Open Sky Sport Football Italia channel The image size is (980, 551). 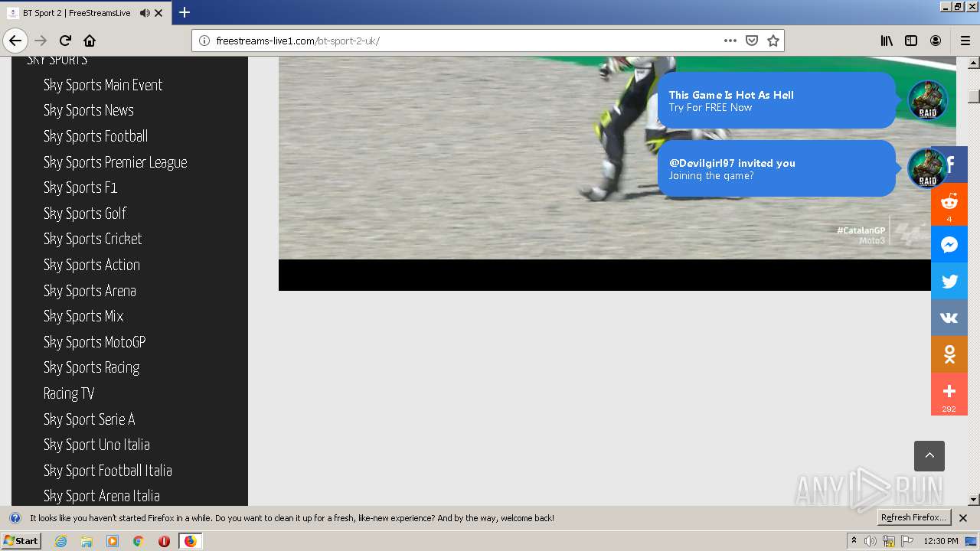pos(108,471)
